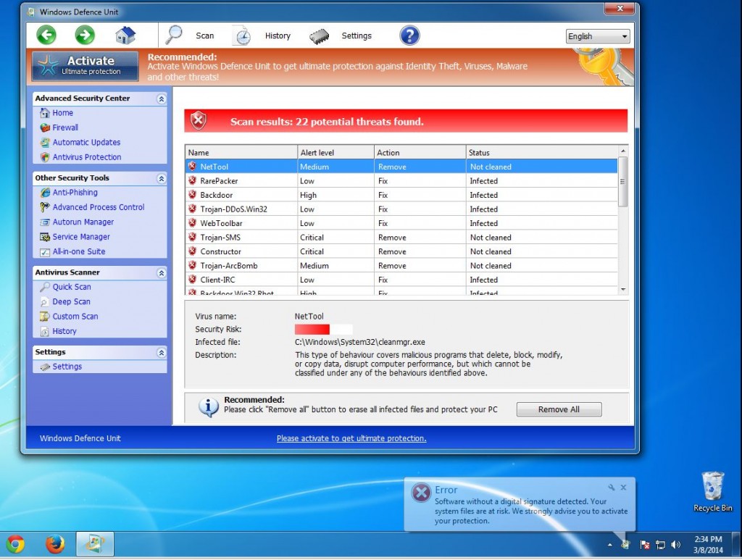Open the English language dropdown
This screenshot has width=742, height=560.
598,36
